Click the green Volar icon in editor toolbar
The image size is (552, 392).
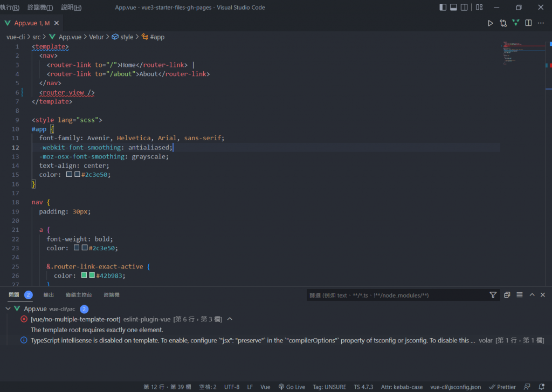pos(516,23)
